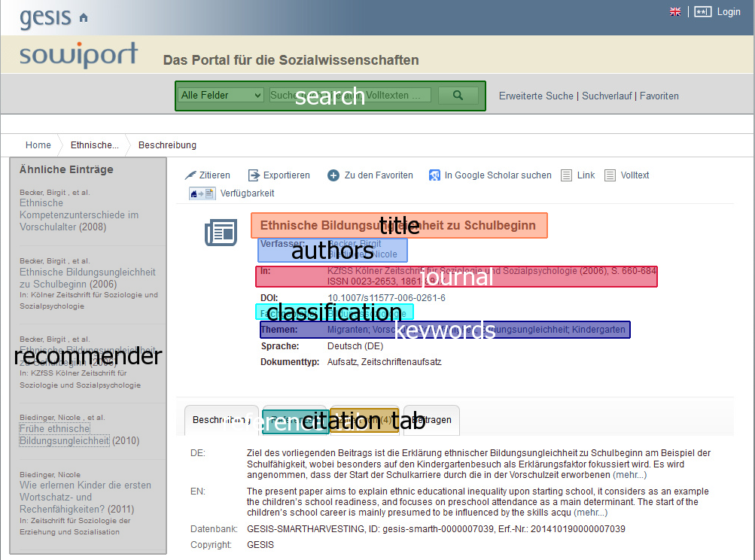Open Erweiterte Suche

tap(536, 96)
